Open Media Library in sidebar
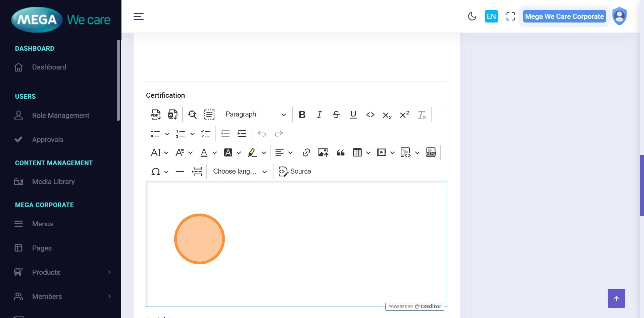Screen dimensions: 644x318 [53, 182]
